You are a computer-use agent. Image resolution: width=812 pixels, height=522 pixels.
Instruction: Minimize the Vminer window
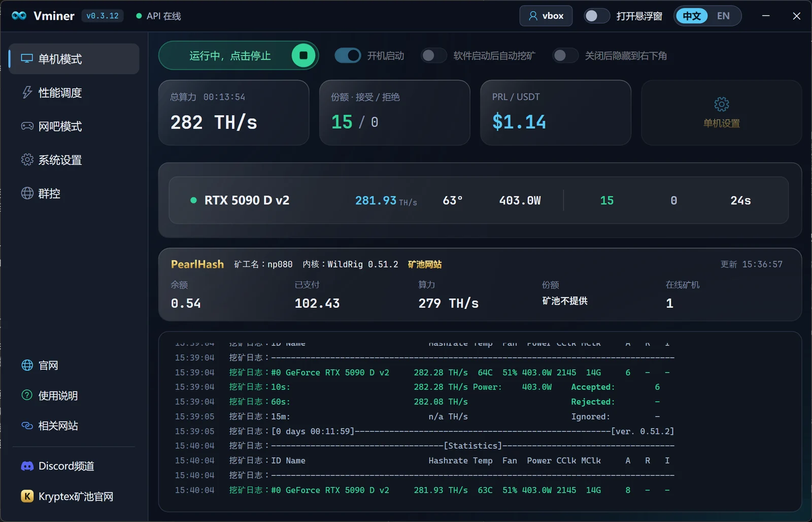pyautogui.click(x=766, y=16)
